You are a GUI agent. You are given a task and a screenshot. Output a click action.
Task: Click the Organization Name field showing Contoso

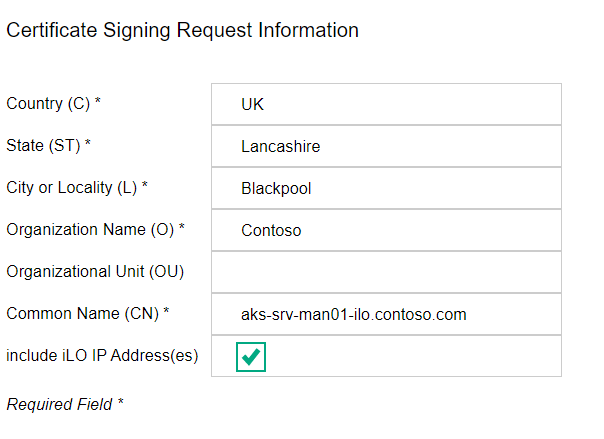386,230
